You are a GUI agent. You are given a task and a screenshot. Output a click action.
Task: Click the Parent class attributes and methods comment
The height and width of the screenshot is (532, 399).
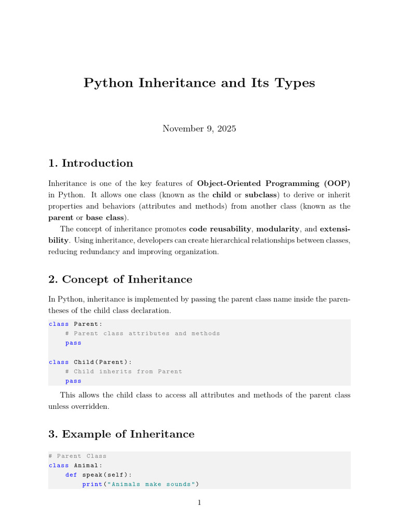click(x=142, y=334)
